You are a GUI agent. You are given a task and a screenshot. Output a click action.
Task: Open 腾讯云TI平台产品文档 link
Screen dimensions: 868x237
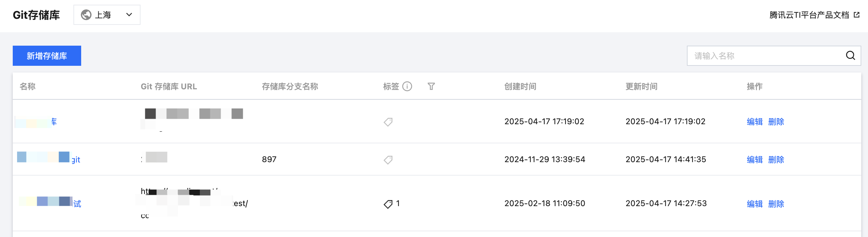coord(809,15)
